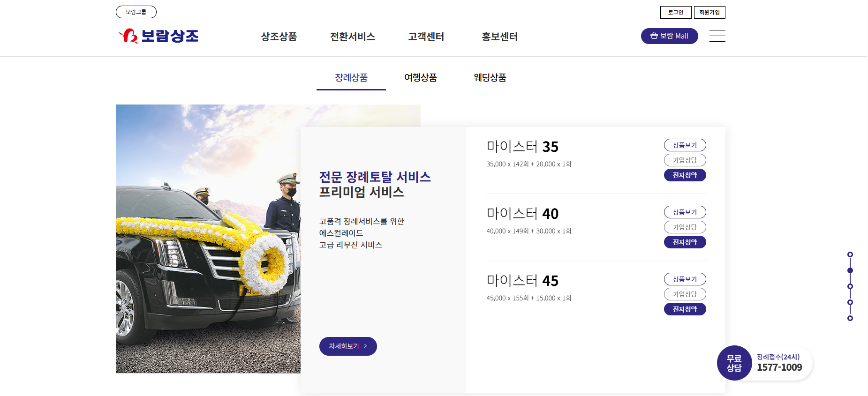Request 가입상담 for 마이스터 45
The image size is (868, 396).
[685, 294]
